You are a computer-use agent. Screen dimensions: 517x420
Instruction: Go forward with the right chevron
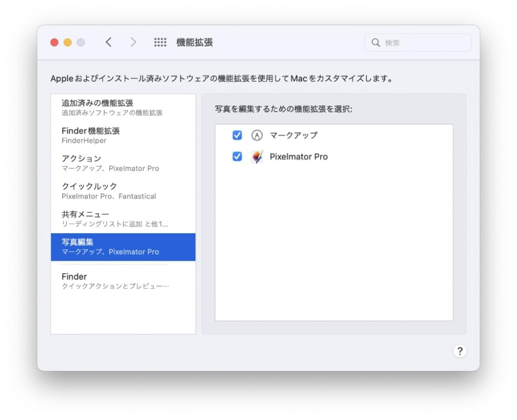pos(133,42)
